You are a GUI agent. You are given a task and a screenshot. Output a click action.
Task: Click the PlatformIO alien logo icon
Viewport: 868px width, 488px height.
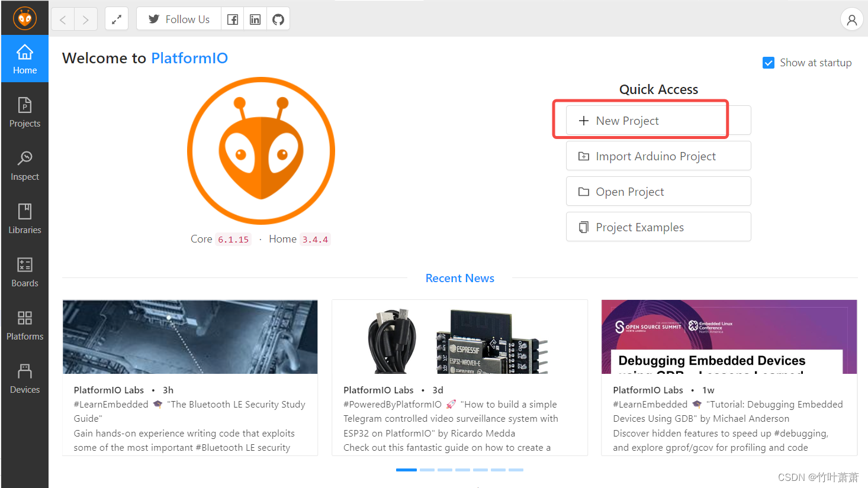25,18
